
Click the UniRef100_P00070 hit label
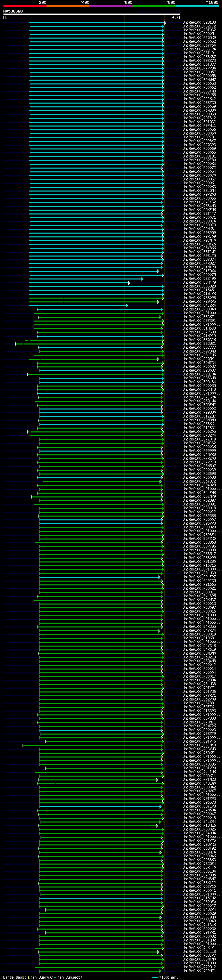coord(199,175)
